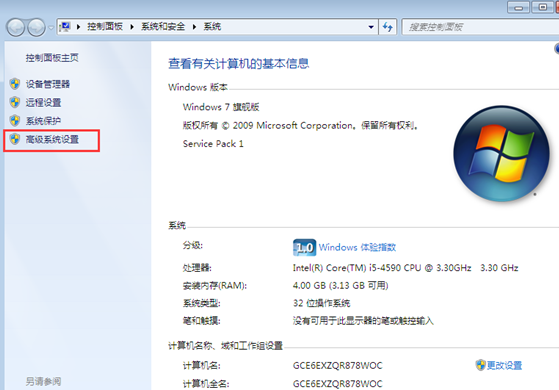This screenshot has width=559, height=390.
Task: Minimize the System window
Action: tap(519, 7)
